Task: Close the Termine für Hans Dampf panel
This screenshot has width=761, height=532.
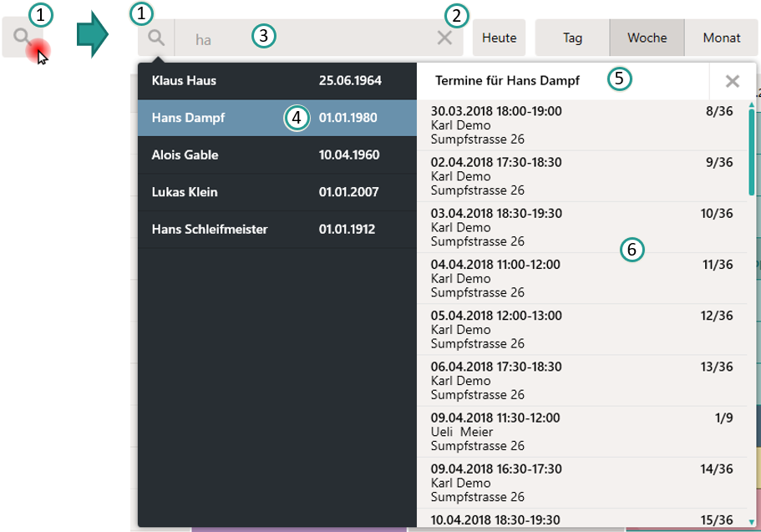Action: [x=733, y=81]
